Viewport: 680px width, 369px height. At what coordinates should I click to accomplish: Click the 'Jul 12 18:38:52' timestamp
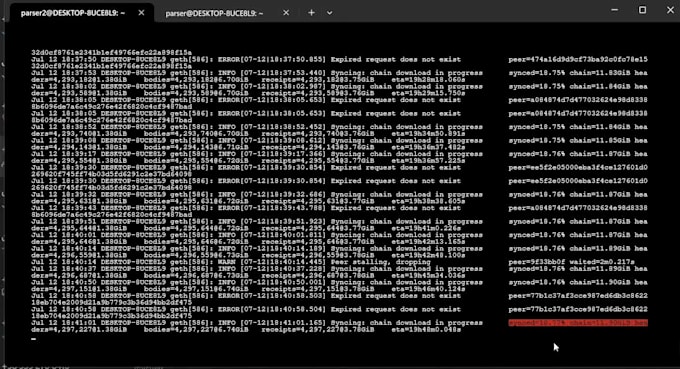(x=64, y=127)
